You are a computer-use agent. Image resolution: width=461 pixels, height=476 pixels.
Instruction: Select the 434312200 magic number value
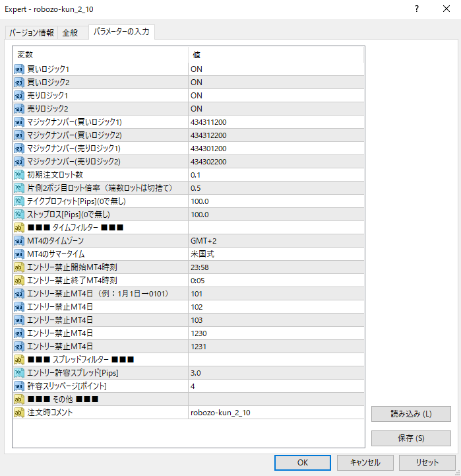276,135
